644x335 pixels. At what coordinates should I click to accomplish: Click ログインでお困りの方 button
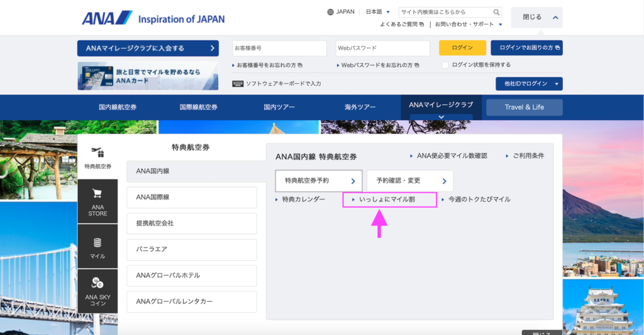point(526,48)
